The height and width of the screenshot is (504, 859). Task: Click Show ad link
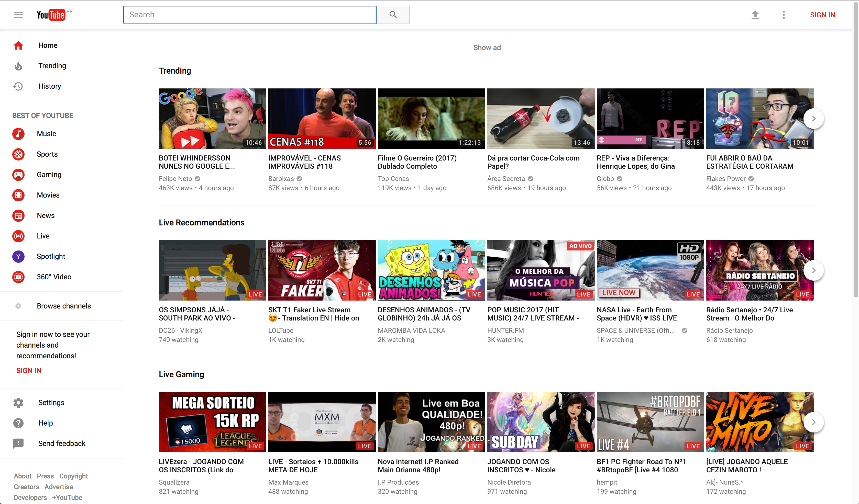[x=487, y=48]
